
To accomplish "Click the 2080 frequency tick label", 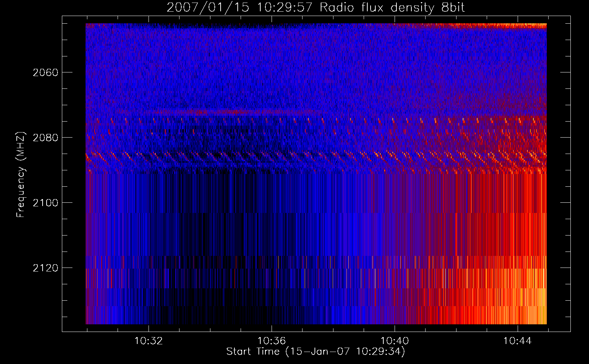I will [x=46, y=138].
